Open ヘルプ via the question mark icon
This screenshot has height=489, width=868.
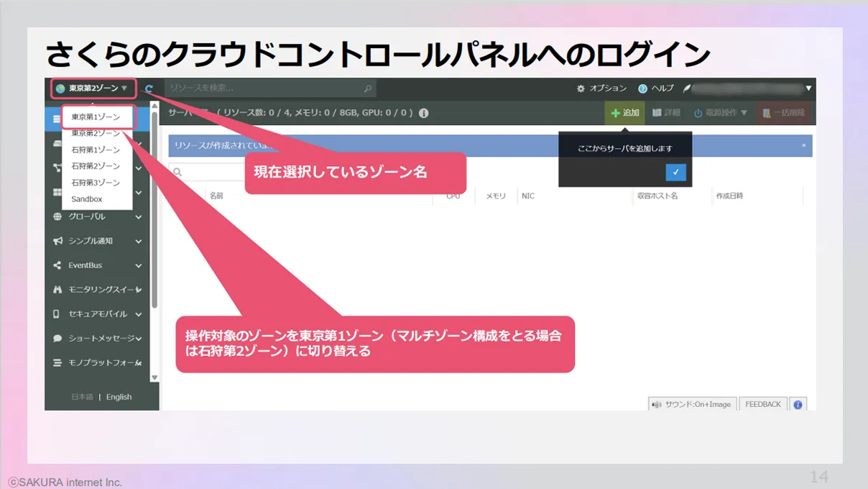642,88
